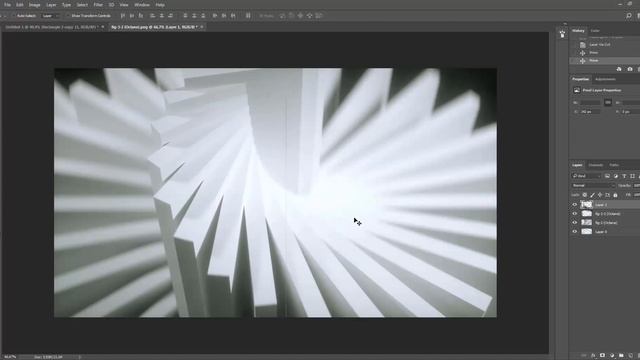Switch to the Adjustments tab
Screen dimensions: 640x360
[605, 79]
